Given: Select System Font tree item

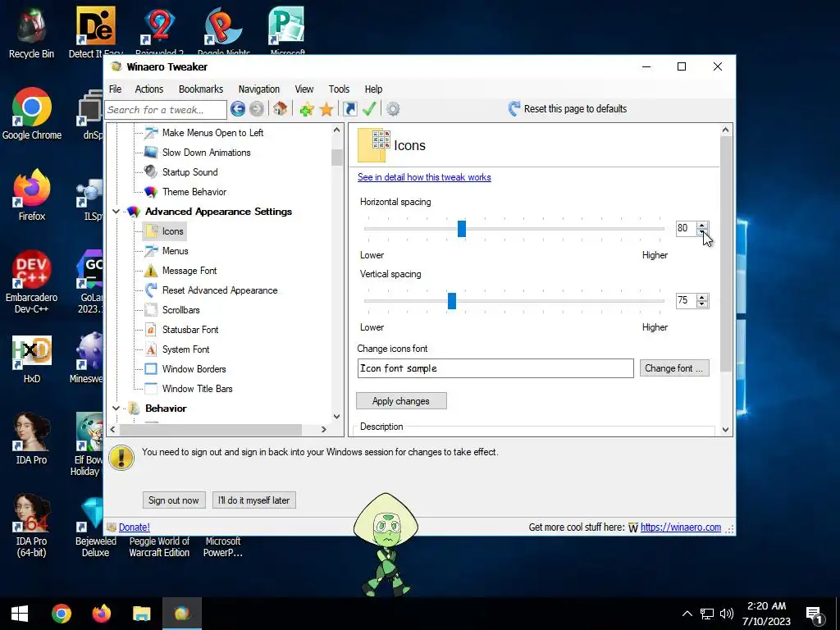Looking at the screenshot, I should (x=185, y=349).
